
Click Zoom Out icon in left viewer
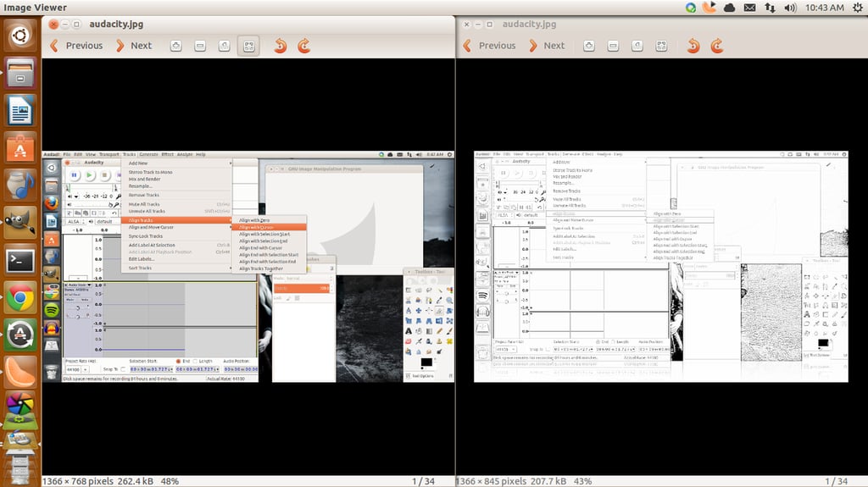tap(200, 46)
